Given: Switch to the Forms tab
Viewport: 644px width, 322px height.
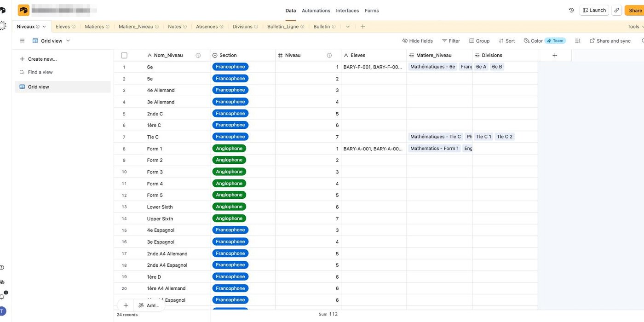Looking at the screenshot, I should 372,11.
